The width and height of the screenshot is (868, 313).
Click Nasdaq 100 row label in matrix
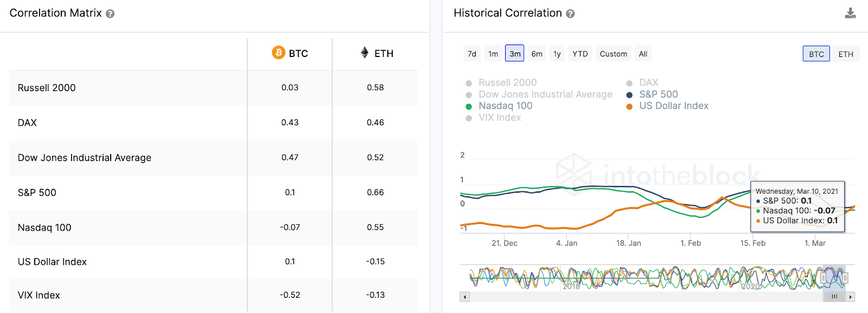(44, 228)
